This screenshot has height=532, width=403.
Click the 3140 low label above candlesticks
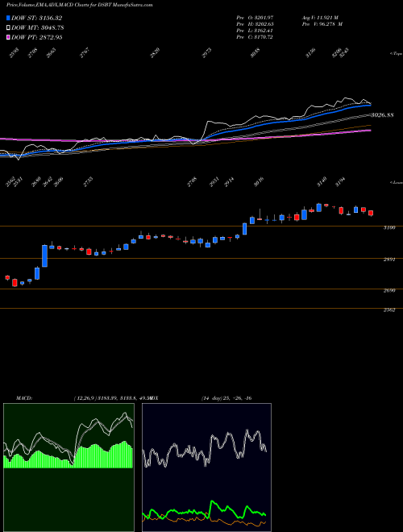pyautogui.click(x=322, y=181)
